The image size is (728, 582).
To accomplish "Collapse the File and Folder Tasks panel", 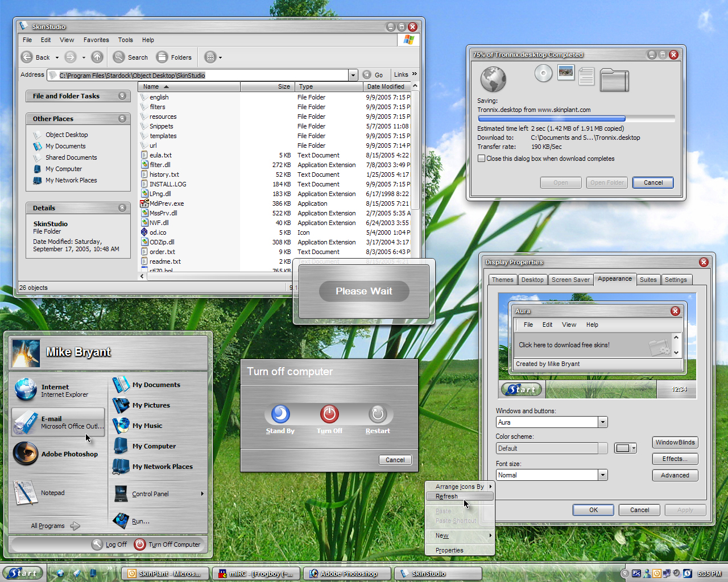I will click(122, 96).
